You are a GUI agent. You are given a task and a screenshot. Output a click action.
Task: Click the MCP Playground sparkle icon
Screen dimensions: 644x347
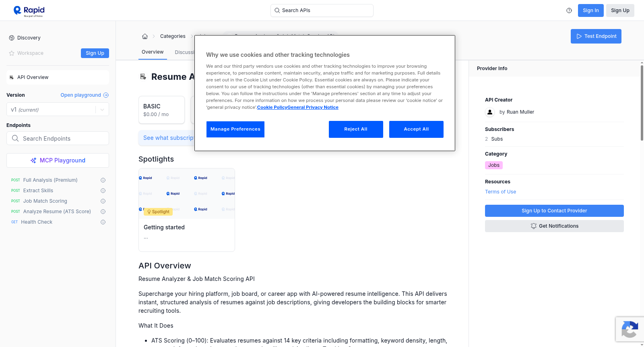click(33, 160)
